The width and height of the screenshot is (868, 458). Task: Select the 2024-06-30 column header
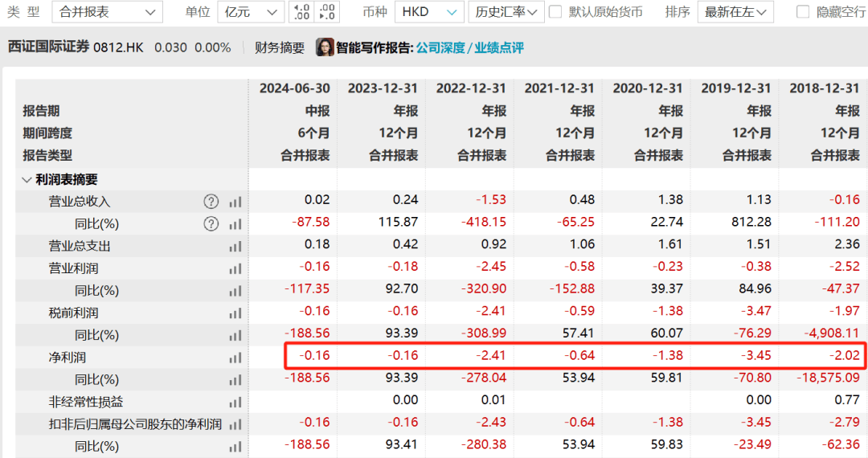tap(294, 88)
